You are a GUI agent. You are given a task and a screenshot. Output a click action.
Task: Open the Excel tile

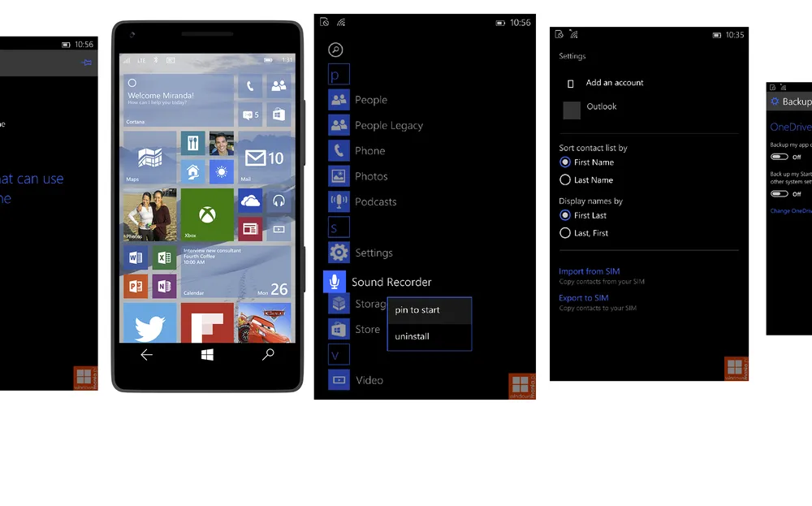click(x=164, y=258)
